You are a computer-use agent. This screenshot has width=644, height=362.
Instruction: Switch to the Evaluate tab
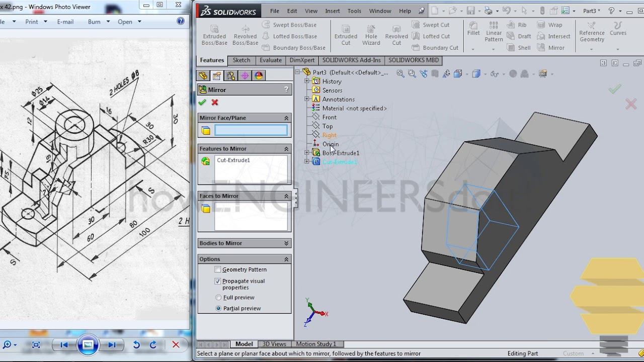271,60
